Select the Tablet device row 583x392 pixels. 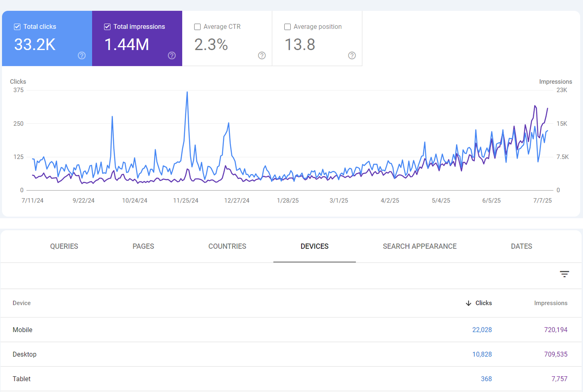(22, 379)
